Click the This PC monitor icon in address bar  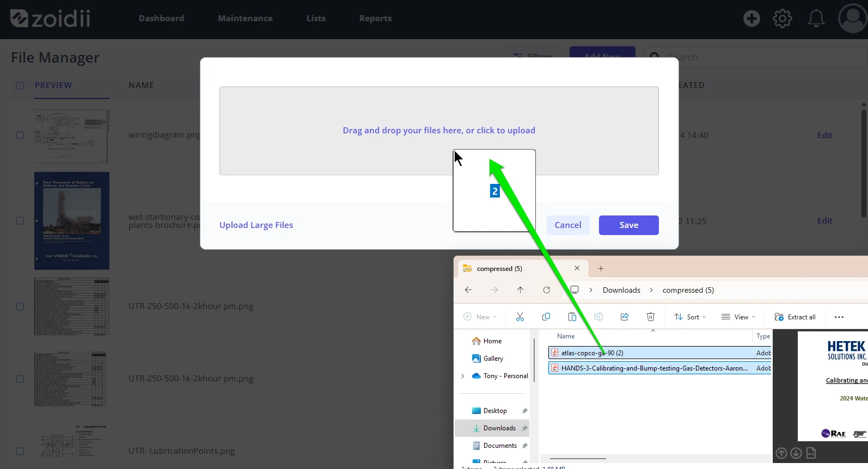pyautogui.click(x=574, y=290)
